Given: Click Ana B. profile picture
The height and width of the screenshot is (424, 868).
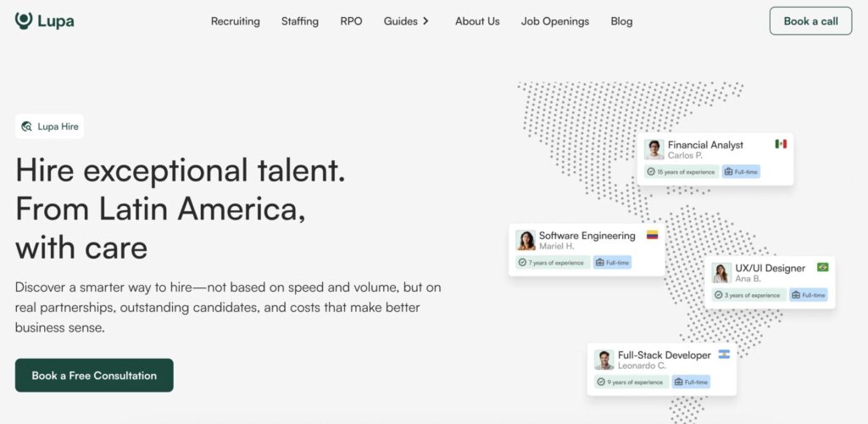Looking at the screenshot, I should (721, 273).
